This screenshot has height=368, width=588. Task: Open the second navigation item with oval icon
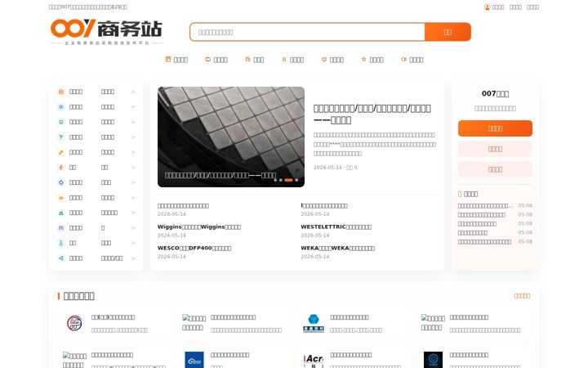click(216, 60)
